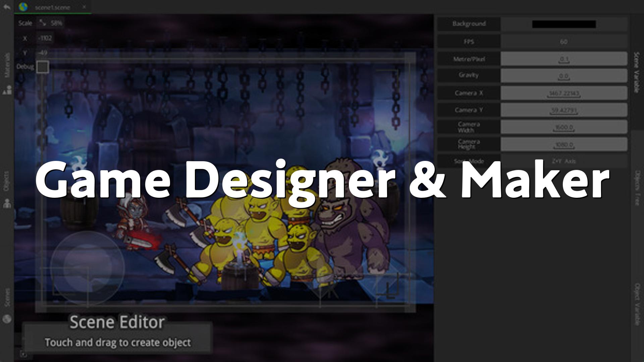Close the scene1.scene tab
This screenshot has height=362, width=644.
point(84,7)
